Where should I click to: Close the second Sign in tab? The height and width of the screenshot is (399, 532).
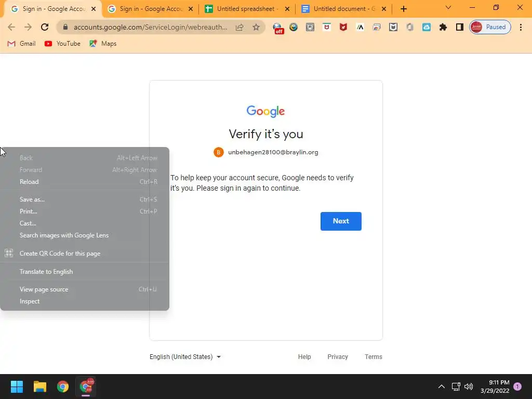(x=191, y=9)
